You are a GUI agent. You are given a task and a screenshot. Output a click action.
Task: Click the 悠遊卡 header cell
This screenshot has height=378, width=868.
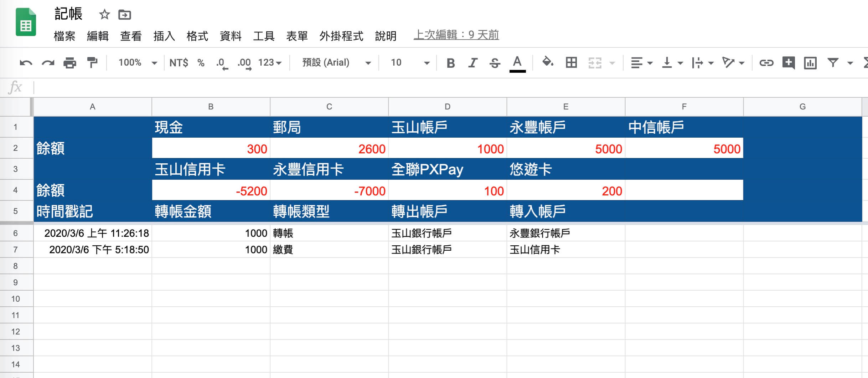[566, 169]
